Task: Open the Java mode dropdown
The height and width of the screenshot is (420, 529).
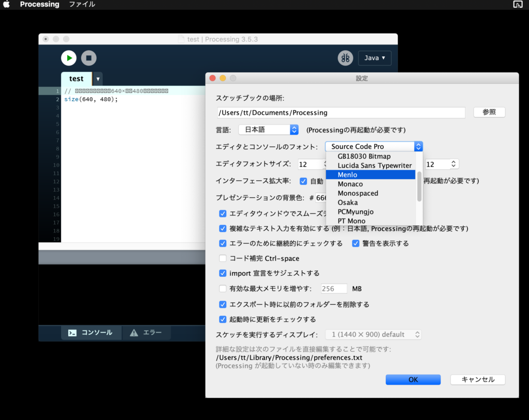Action: click(375, 58)
